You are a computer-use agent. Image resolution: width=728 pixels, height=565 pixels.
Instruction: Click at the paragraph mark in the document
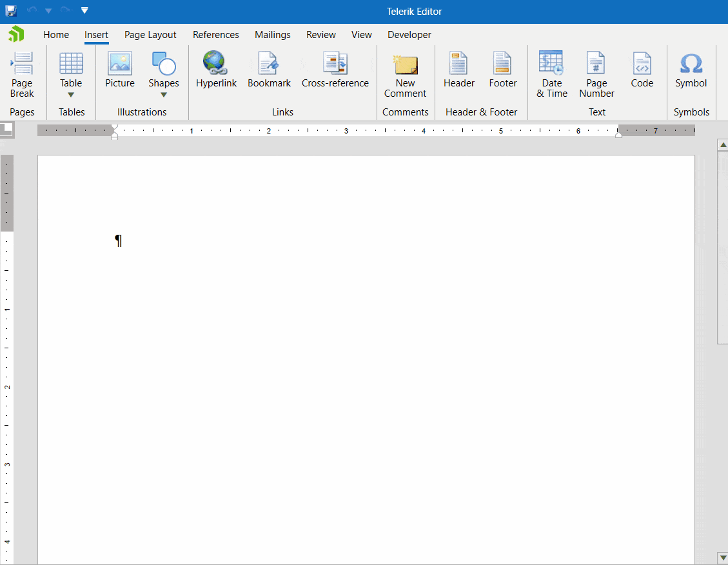(x=119, y=241)
